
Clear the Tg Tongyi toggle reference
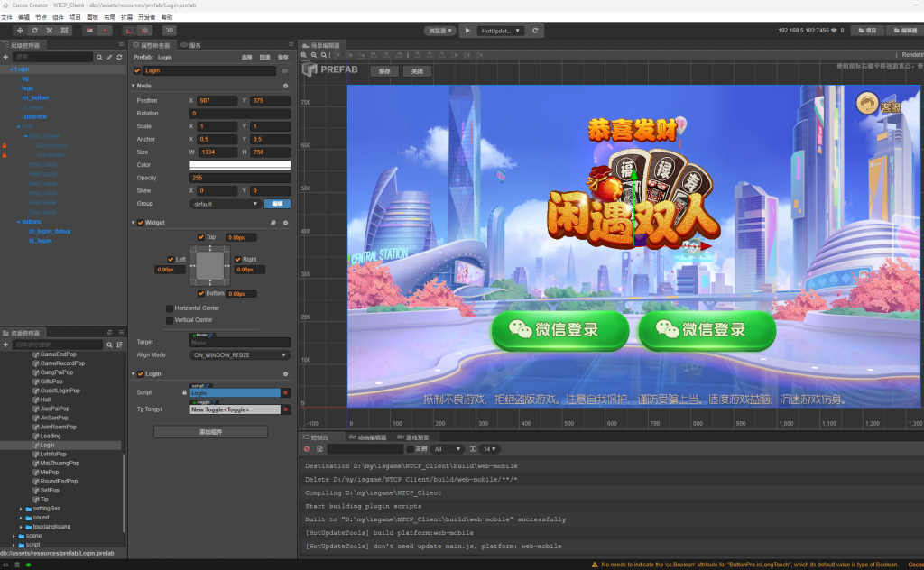(x=286, y=409)
